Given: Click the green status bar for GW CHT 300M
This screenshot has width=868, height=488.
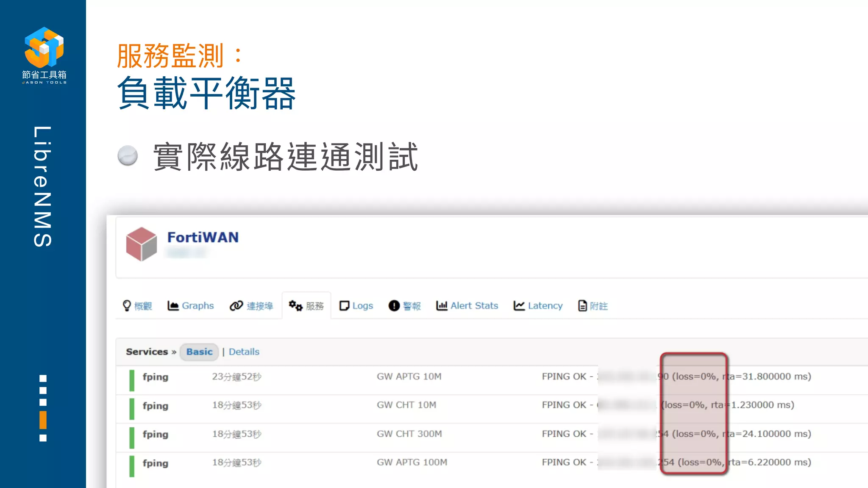Looking at the screenshot, I should pos(132,438).
